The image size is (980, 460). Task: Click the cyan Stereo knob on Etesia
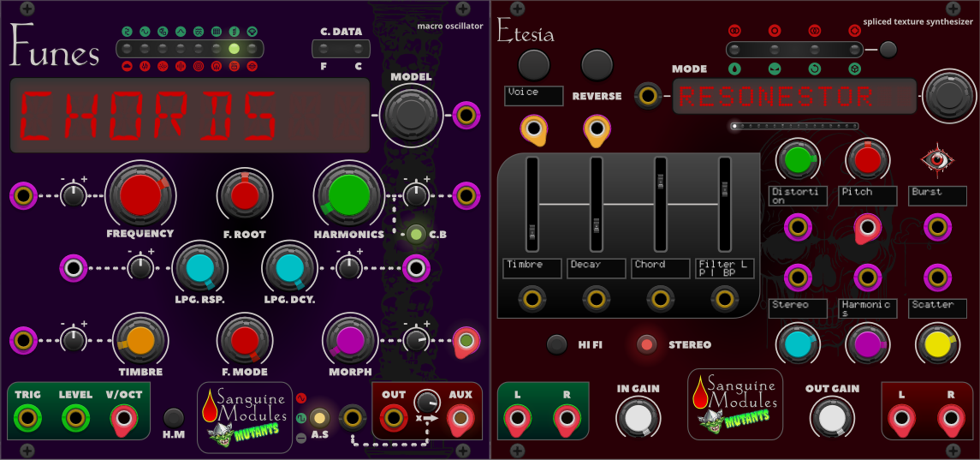coord(797,345)
